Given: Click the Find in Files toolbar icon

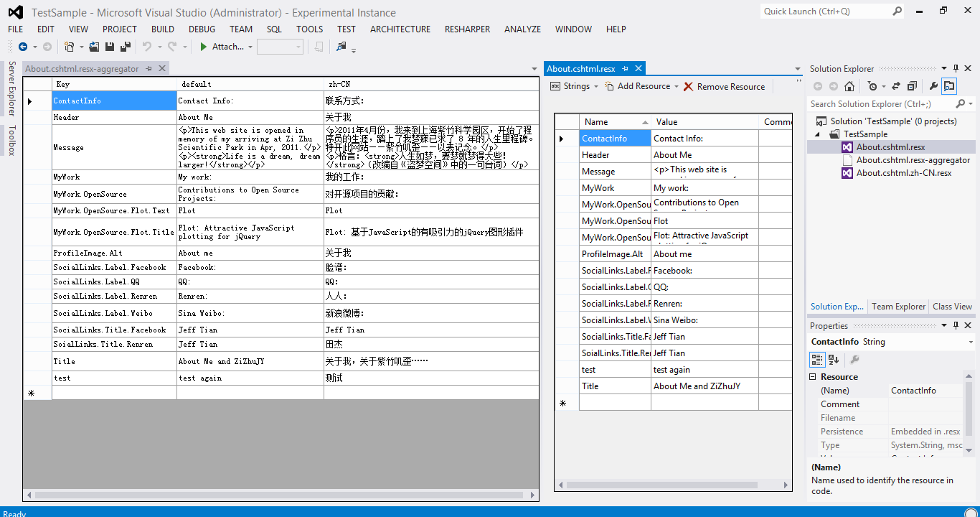Looking at the screenshot, I should (x=341, y=47).
